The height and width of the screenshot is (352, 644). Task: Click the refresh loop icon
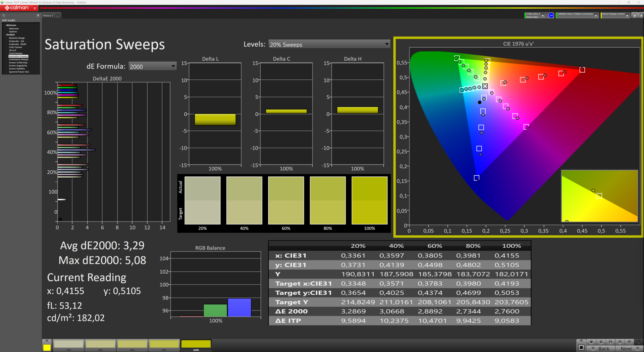point(629,342)
